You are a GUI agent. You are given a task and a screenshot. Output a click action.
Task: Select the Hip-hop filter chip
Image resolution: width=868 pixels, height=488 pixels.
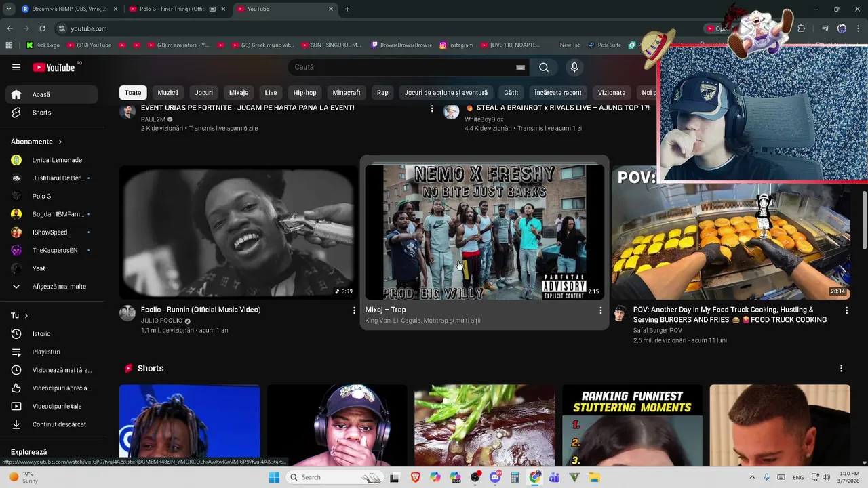tap(304, 93)
